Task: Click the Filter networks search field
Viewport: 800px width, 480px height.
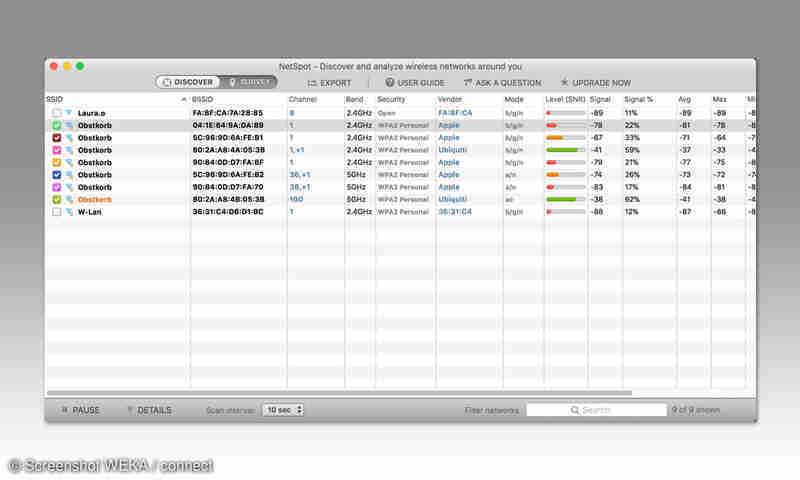Action: (596, 410)
